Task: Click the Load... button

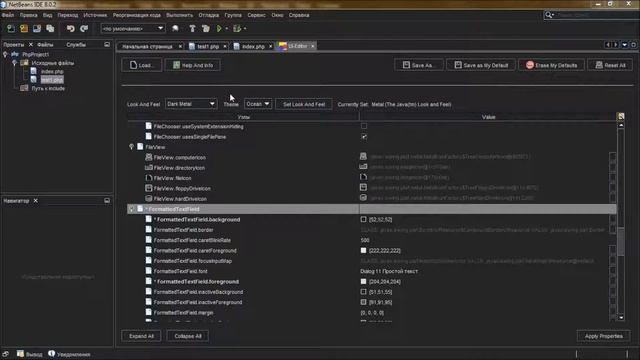Action: [142, 65]
